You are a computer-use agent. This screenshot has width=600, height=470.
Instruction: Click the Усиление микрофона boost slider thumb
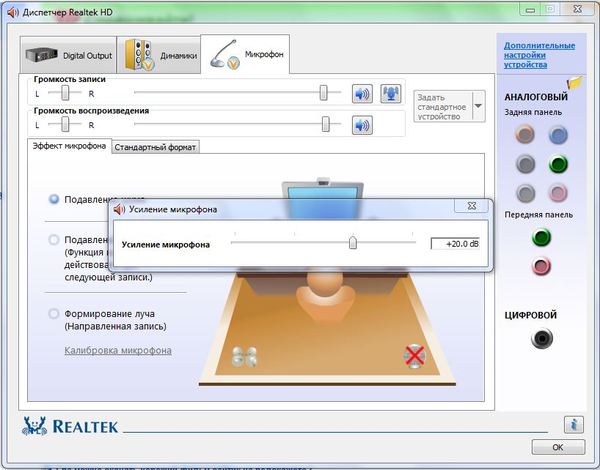point(353,242)
